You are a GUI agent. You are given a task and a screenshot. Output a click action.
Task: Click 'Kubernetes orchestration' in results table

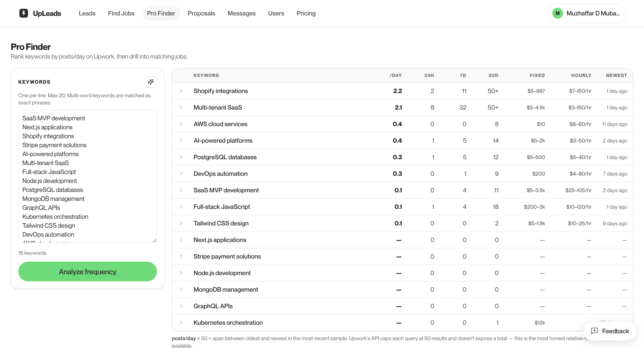tap(228, 323)
